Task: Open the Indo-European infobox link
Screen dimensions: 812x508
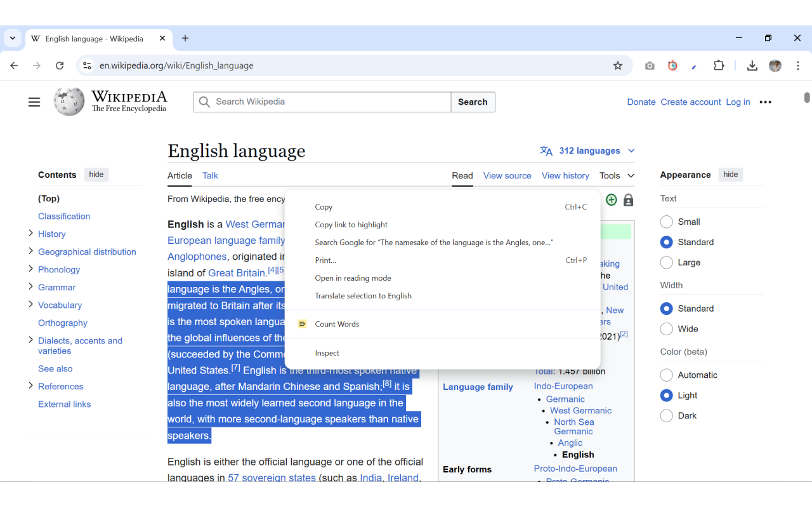Action: (563, 385)
